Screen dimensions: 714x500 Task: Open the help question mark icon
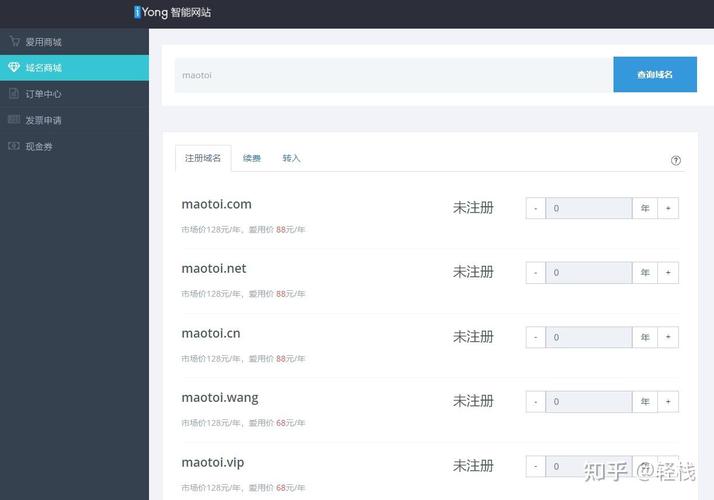676,160
